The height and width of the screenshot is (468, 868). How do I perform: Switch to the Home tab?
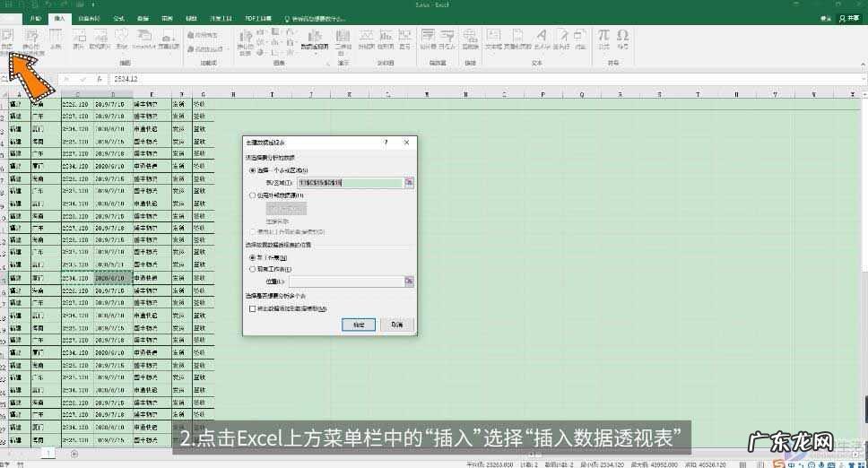pyautogui.click(x=36, y=18)
